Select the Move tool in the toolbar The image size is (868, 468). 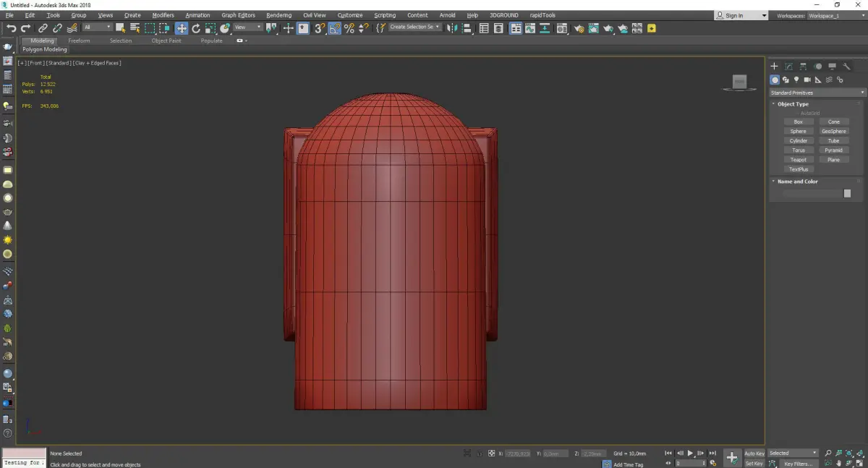click(x=181, y=28)
